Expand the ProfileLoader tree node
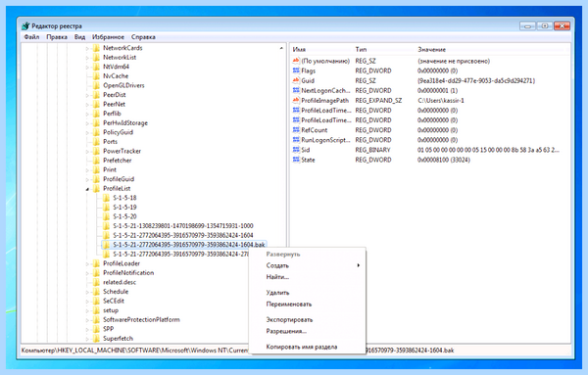The width and height of the screenshot is (588, 375). (87, 263)
